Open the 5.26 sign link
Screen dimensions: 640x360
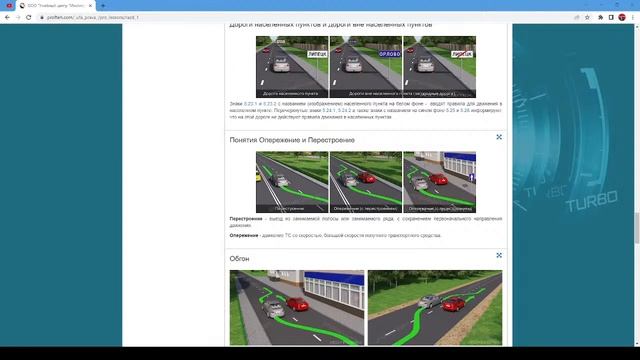tap(465, 111)
